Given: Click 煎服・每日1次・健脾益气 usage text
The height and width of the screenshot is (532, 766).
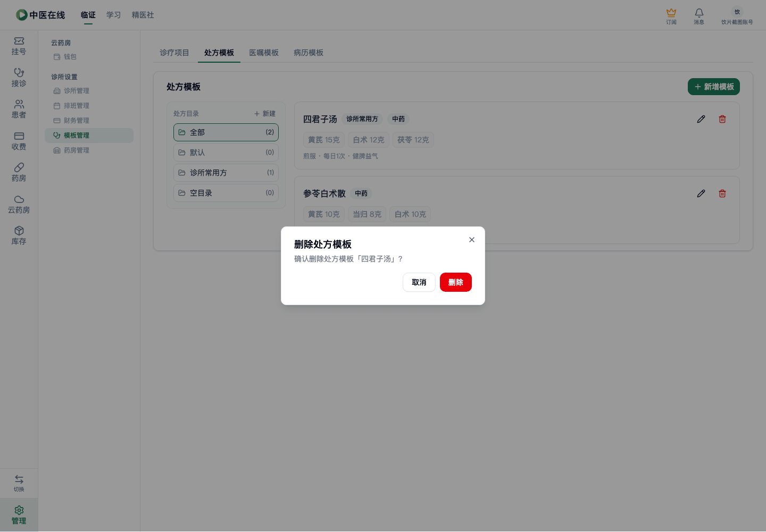Looking at the screenshot, I should 340,156.
